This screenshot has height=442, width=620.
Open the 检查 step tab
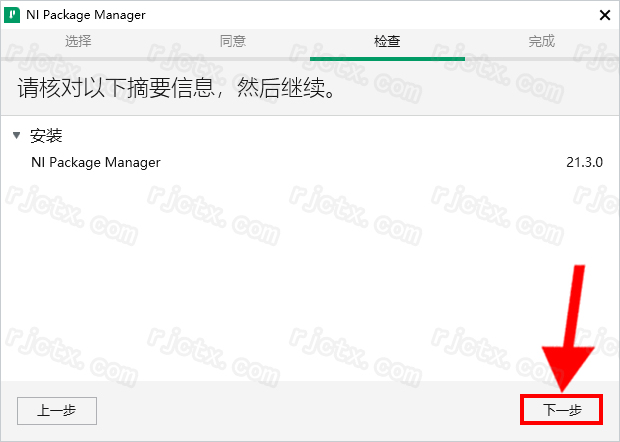point(387,41)
